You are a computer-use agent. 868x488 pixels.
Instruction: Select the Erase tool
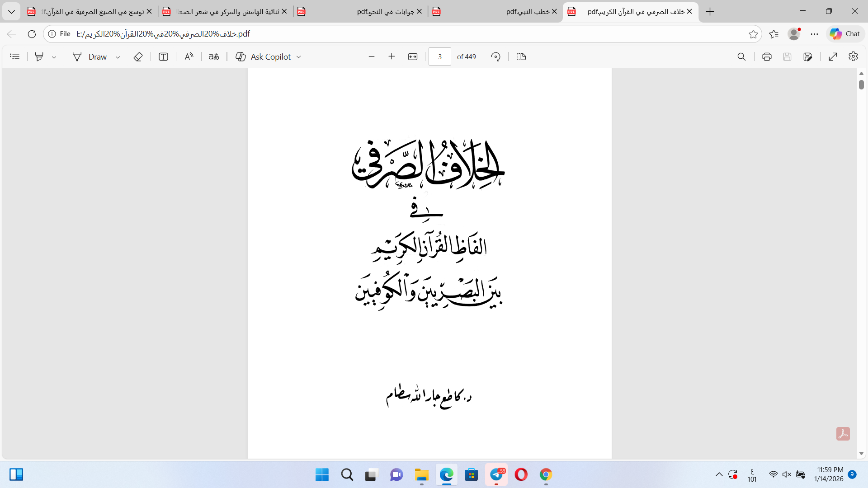tap(138, 56)
